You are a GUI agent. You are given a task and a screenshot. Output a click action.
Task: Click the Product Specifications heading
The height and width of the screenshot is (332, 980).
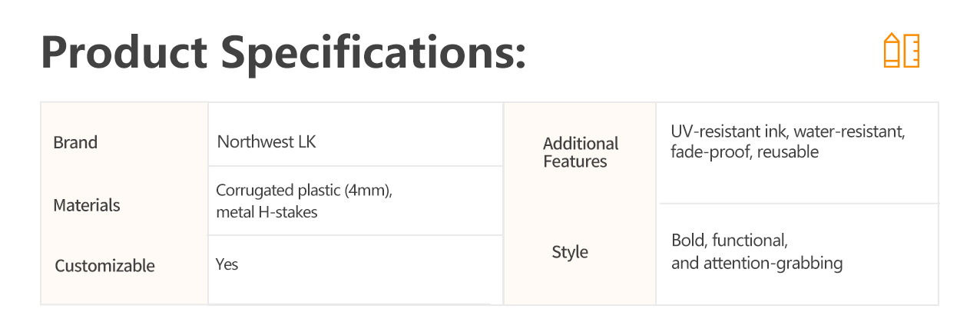click(283, 53)
